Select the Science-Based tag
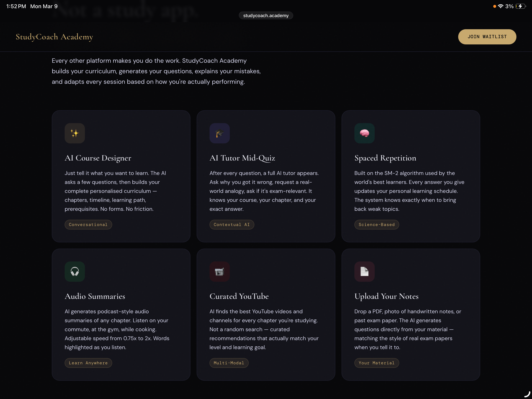532x399 pixels. [376, 224]
